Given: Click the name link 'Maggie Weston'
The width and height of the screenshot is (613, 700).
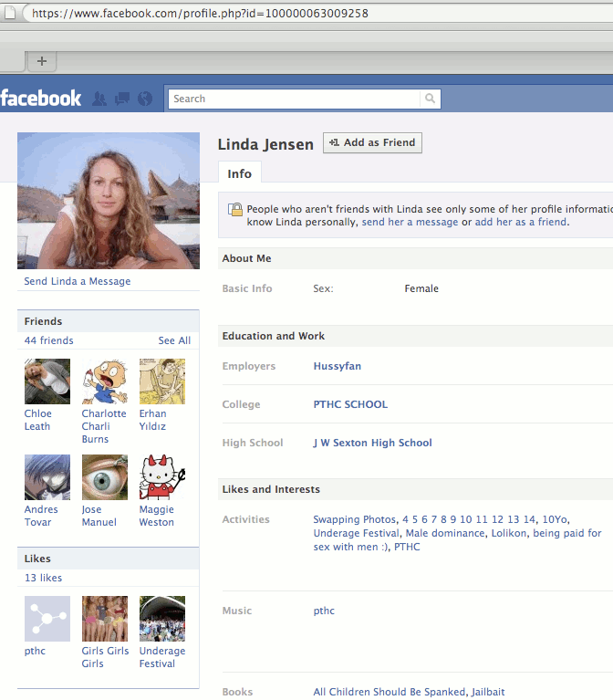Looking at the screenshot, I should coord(157,516).
